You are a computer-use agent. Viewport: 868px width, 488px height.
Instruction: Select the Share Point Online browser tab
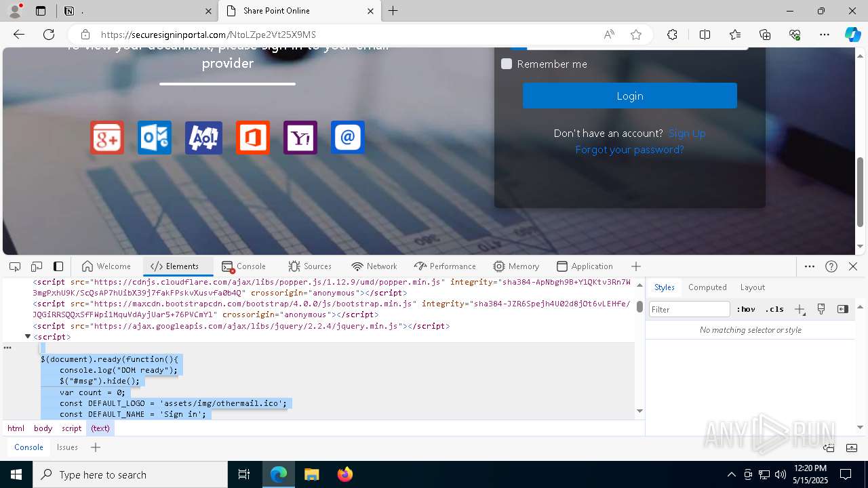coord(300,11)
